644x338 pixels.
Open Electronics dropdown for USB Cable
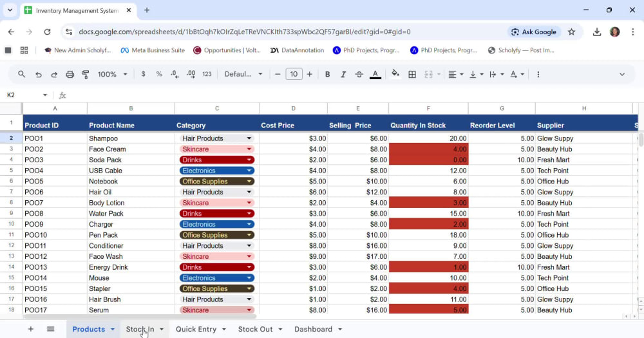tap(249, 171)
